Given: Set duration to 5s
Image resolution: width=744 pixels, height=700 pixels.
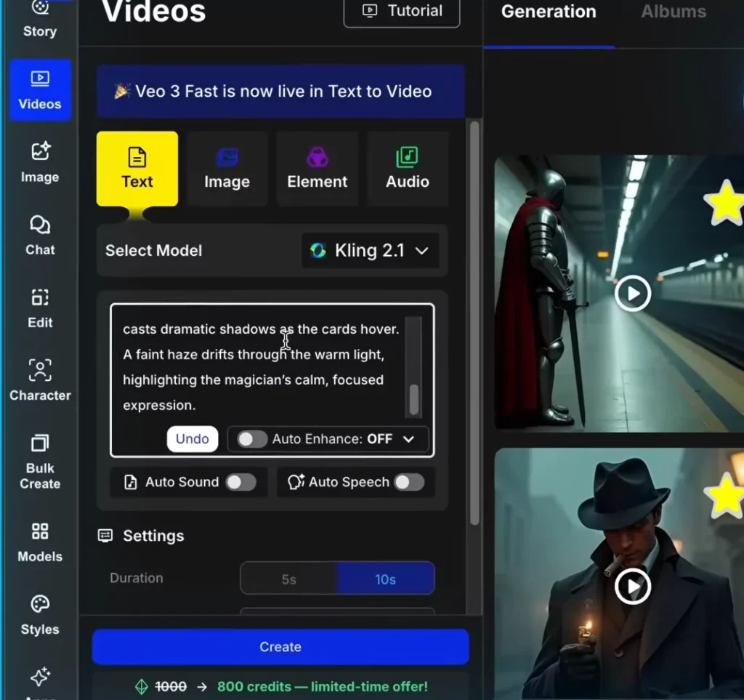Looking at the screenshot, I should pyautogui.click(x=289, y=579).
